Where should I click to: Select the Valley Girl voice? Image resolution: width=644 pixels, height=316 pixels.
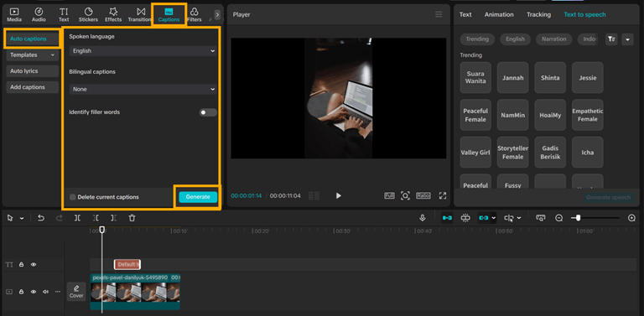pyautogui.click(x=475, y=153)
